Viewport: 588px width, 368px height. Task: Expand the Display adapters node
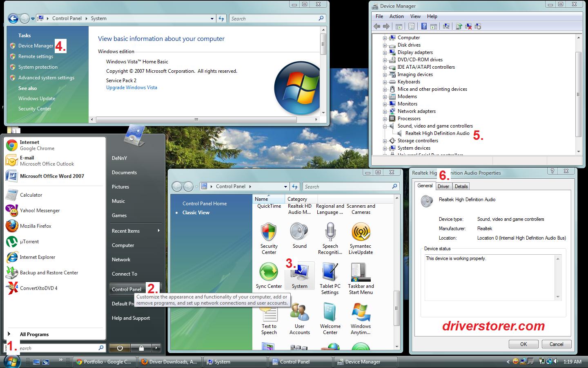pos(385,52)
